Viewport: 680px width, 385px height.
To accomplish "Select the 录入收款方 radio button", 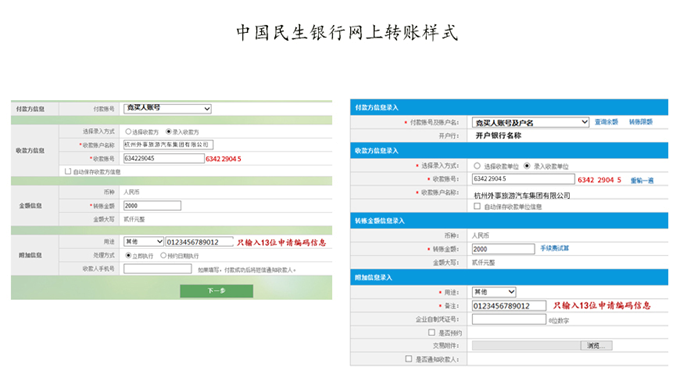I will [x=169, y=131].
